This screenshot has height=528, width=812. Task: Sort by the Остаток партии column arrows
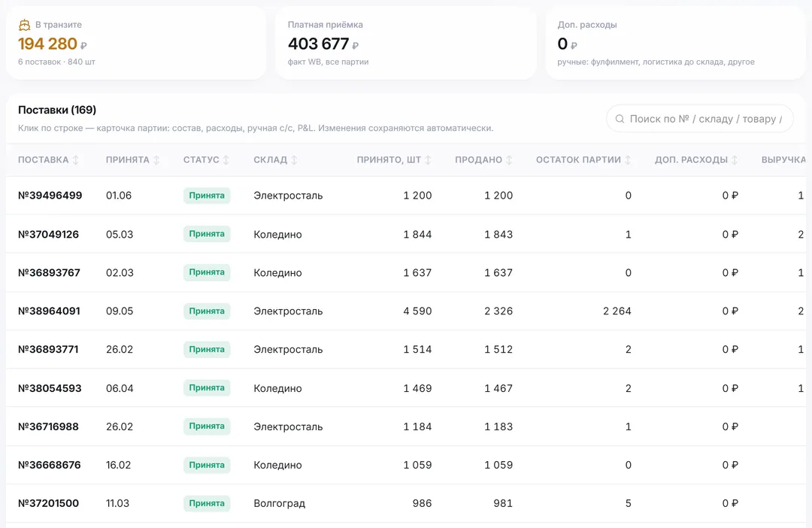628,160
